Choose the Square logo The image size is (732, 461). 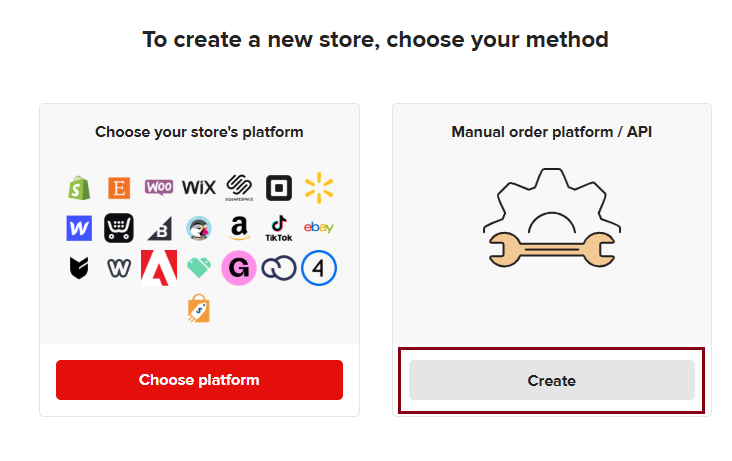click(279, 188)
